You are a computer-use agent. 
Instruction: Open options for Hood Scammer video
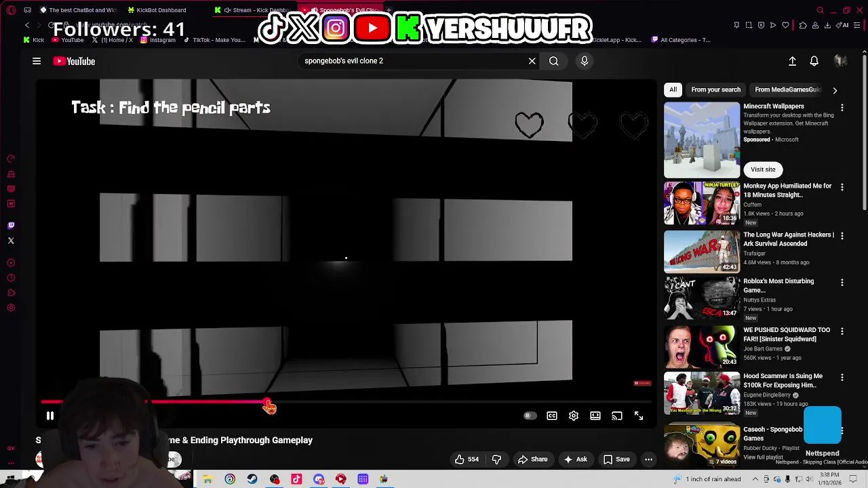coord(842,377)
